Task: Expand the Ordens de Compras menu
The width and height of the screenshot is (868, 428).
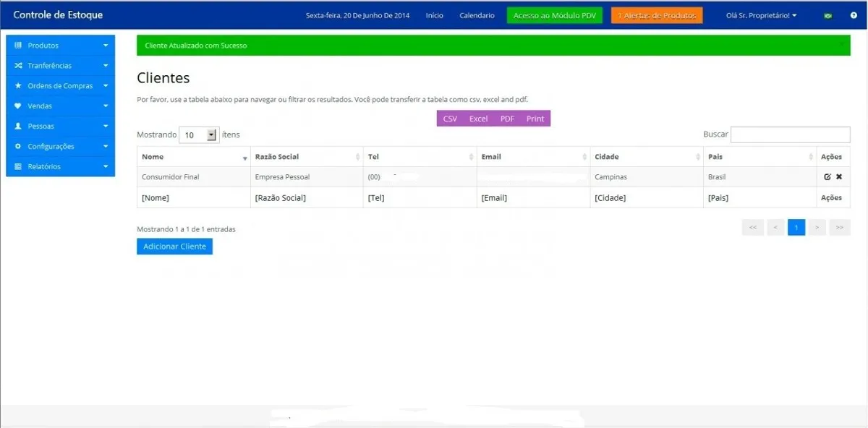Action: (x=60, y=86)
